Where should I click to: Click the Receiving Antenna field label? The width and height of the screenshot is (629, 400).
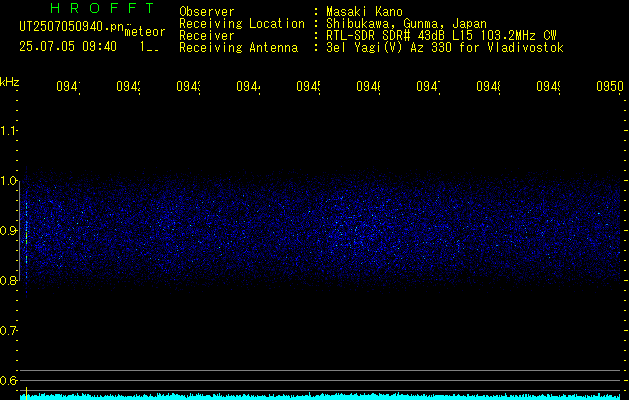(239, 48)
